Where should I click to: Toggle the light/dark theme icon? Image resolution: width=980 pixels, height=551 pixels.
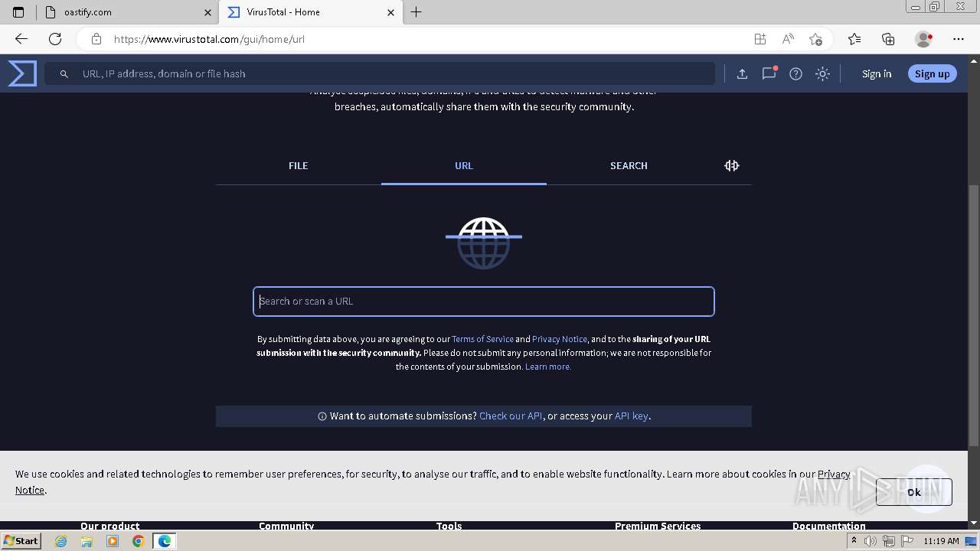[822, 73]
